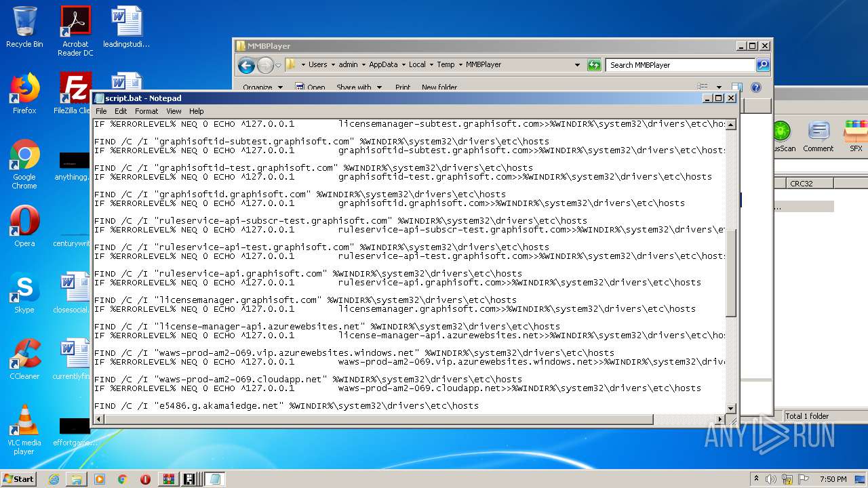The image size is (868, 488).
Task: Open the effortgame file on desktop
Action: 75,431
